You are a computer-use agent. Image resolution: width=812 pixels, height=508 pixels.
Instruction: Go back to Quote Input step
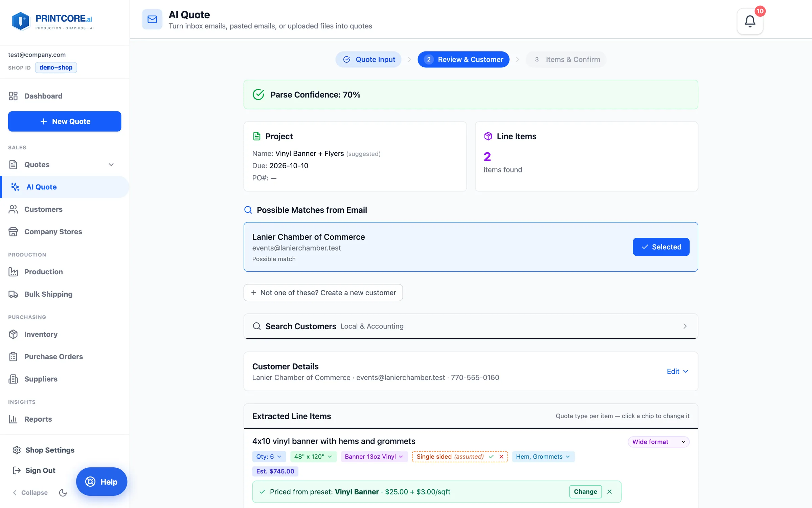coord(368,60)
